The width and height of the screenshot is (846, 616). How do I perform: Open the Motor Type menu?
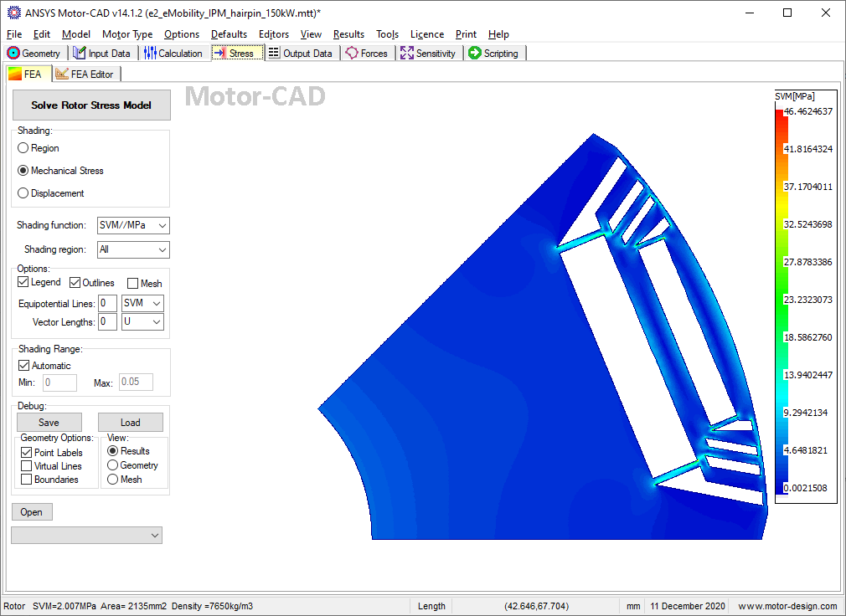pyautogui.click(x=127, y=34)
